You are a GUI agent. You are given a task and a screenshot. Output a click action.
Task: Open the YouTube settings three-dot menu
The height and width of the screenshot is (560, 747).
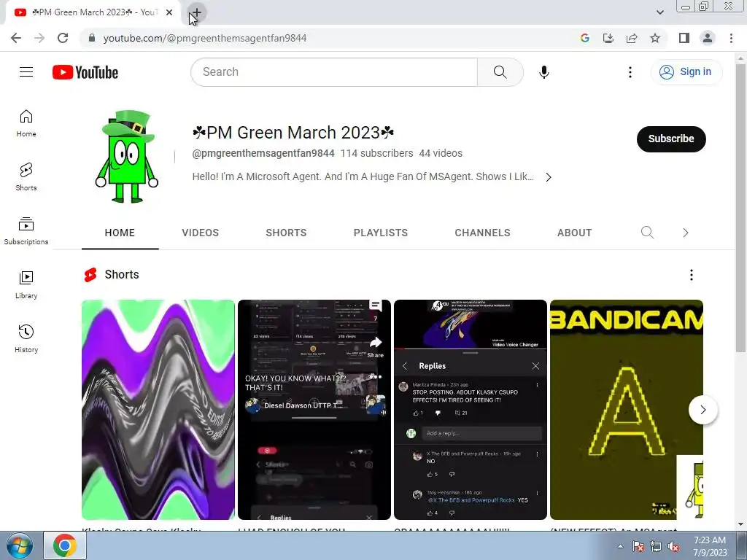(630, 72)
